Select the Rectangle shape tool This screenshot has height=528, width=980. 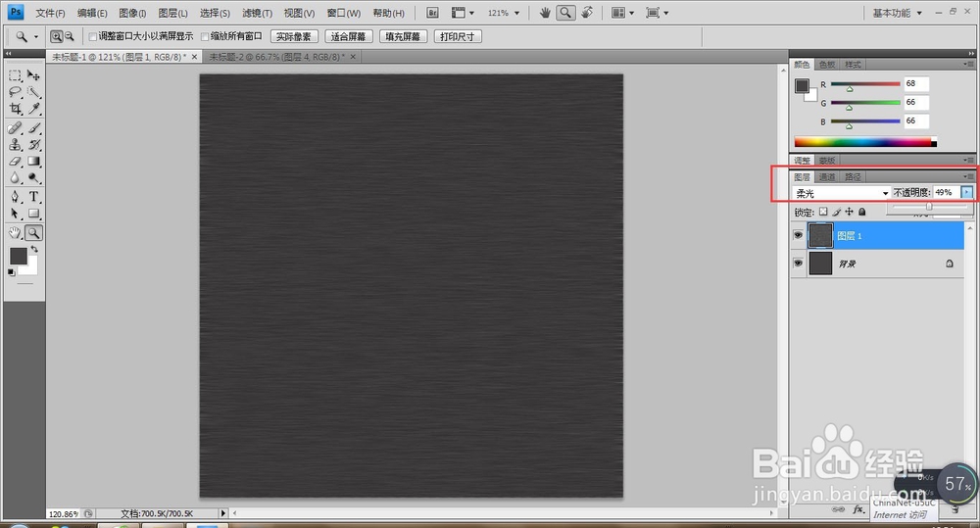[x=33, y=214]
